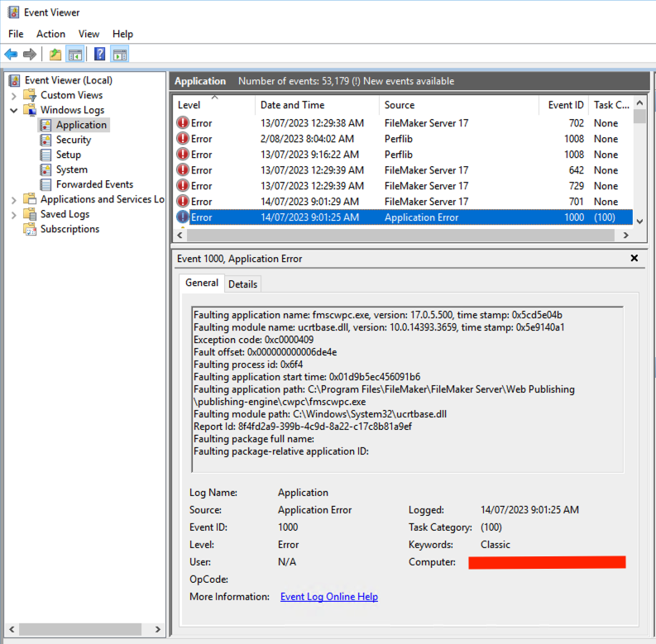Click the Up One Level folder icon
The image size is (656, 644).
point(55,55)
